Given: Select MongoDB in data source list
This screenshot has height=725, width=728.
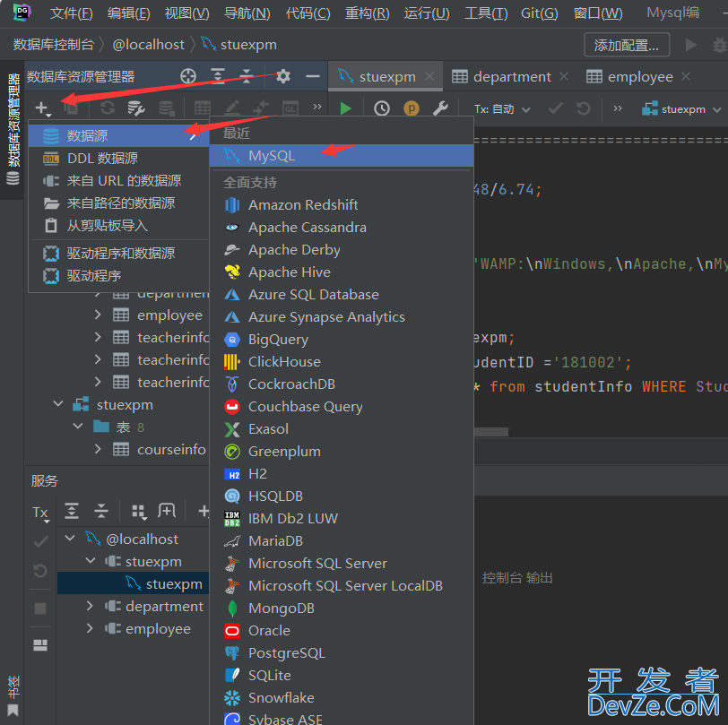Looking at the screenshot, I should [342, 608].
